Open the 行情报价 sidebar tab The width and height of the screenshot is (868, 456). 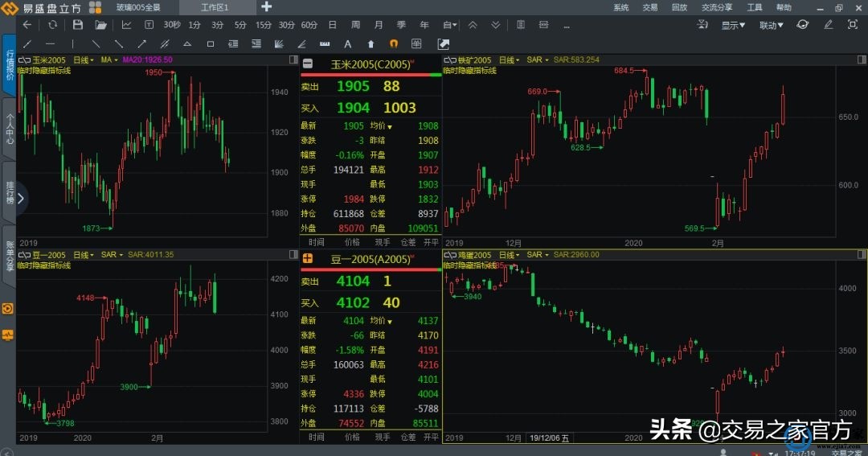(10, 65)
